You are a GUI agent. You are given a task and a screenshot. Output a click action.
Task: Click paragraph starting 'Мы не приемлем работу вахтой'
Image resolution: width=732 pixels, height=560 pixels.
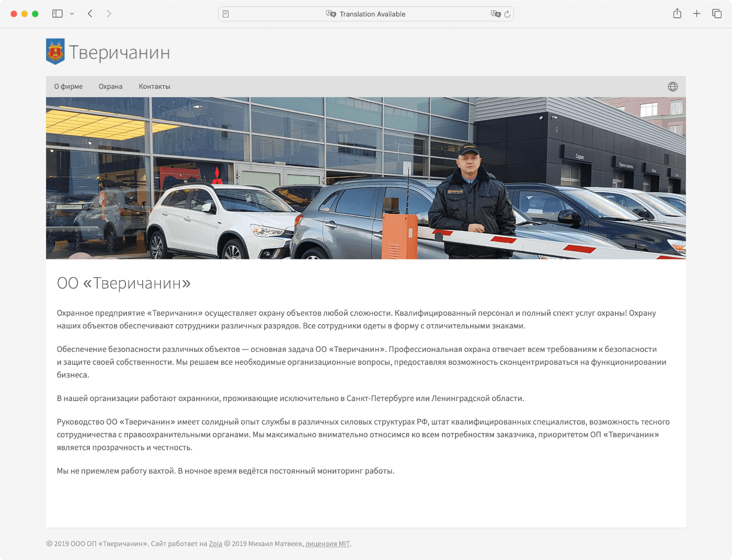[226, 471]
